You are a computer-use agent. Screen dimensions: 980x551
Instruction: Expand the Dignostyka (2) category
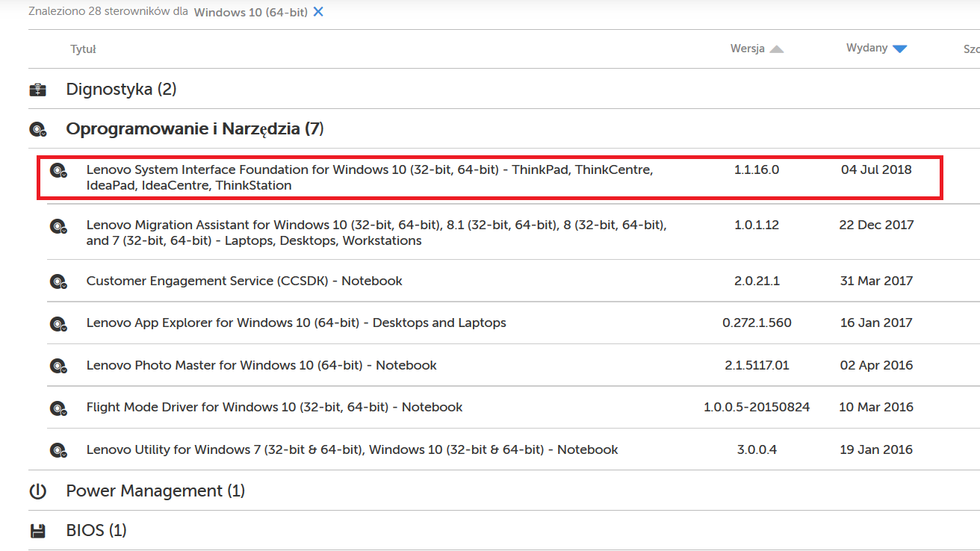tap(121, 90)
